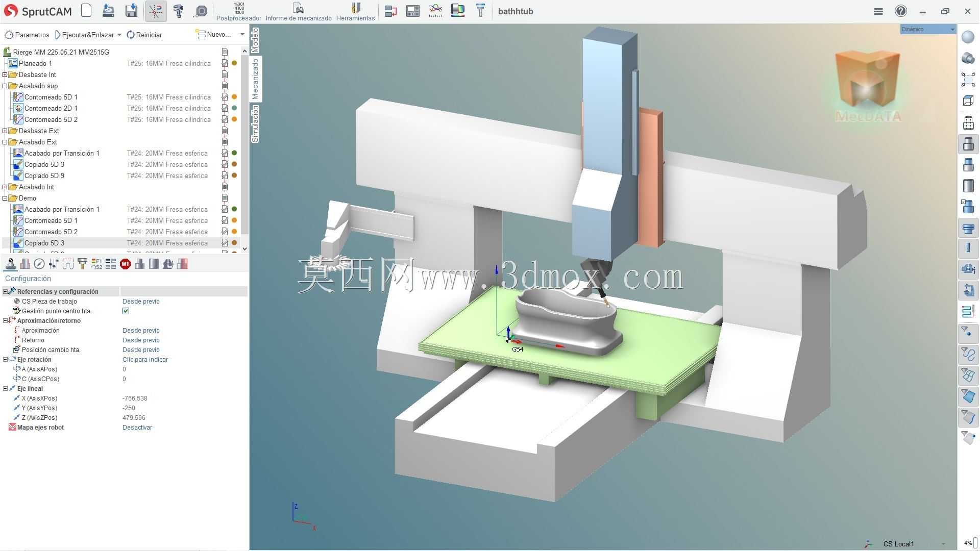Click the spindle tool holder icon in top toolbar
The image size is (980, 551).
tap(480, 11)
